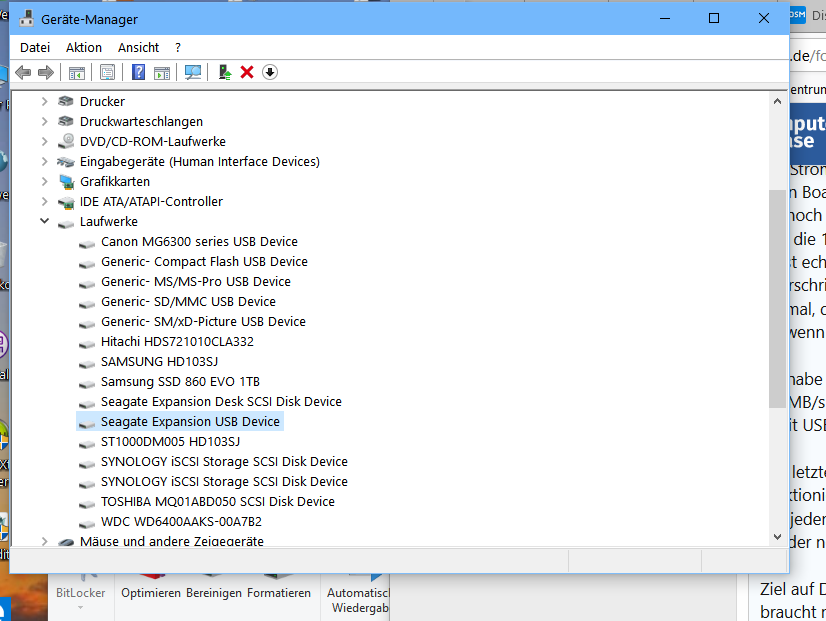
Task: Expand DVD/CD-ROM-Laufwerke node
Action: (45, 141)
